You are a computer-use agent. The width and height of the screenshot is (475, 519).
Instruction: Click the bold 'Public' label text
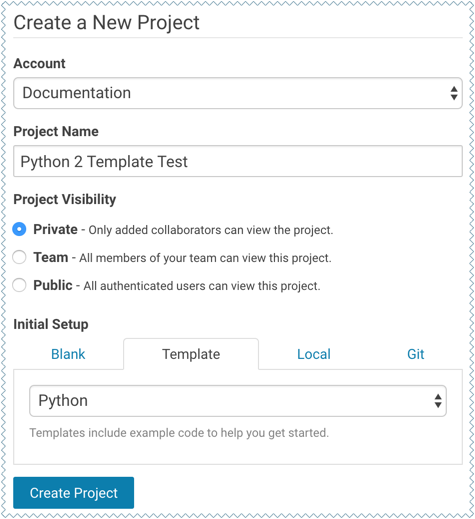click(53, 285)
